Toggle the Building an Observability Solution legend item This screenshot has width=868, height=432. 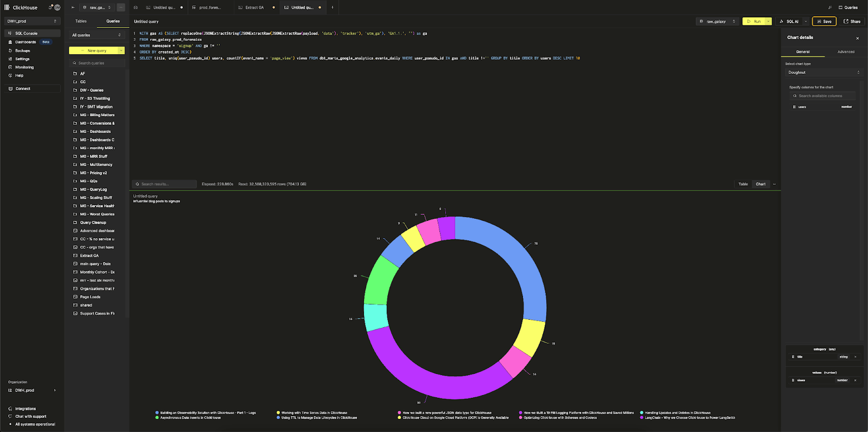click(x=206, y=413)
